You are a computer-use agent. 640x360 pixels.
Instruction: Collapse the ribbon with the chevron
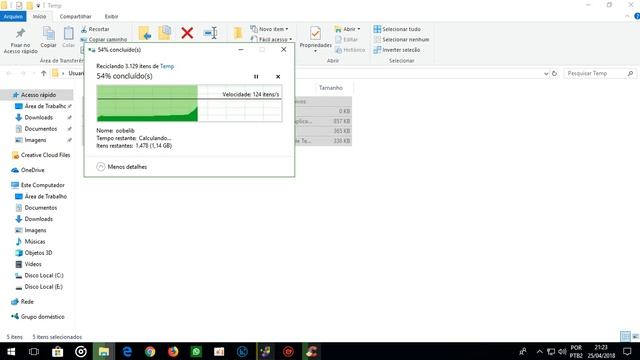point(627,16)
